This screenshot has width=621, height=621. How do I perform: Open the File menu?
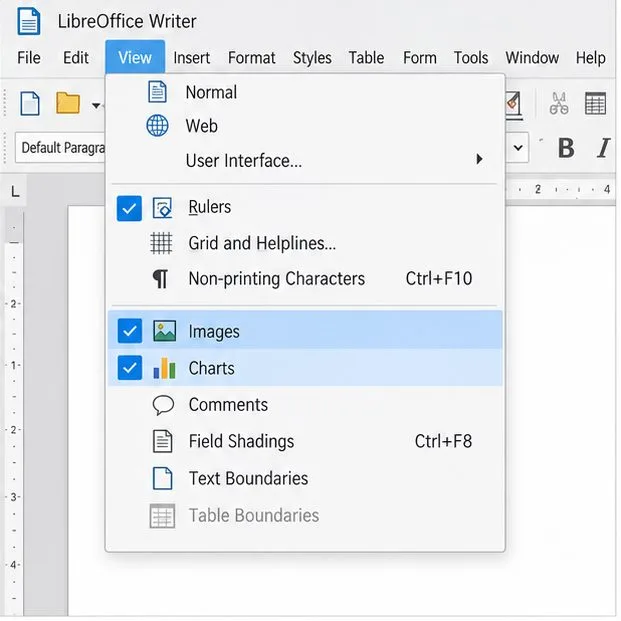click(29, 58)
